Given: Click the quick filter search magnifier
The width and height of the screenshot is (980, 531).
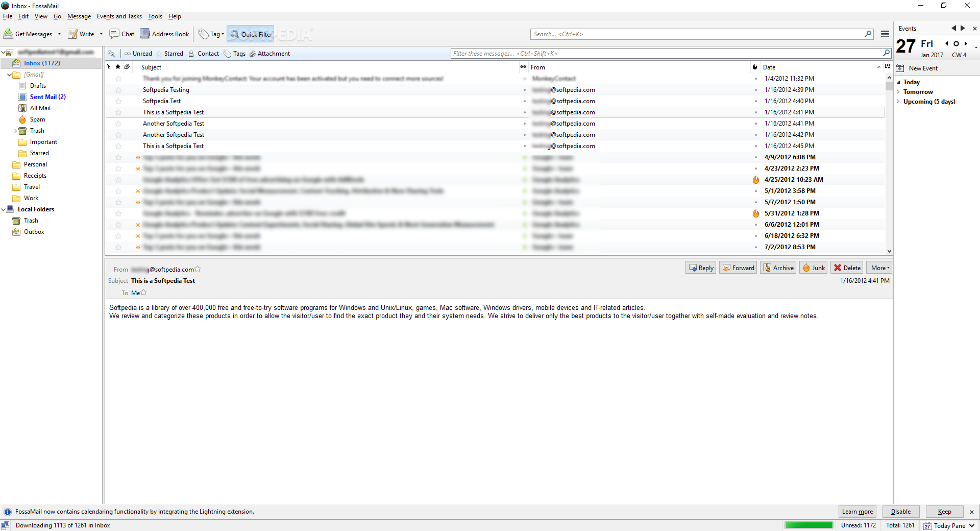Looking at the screenshot, I should tap(887, 53).
